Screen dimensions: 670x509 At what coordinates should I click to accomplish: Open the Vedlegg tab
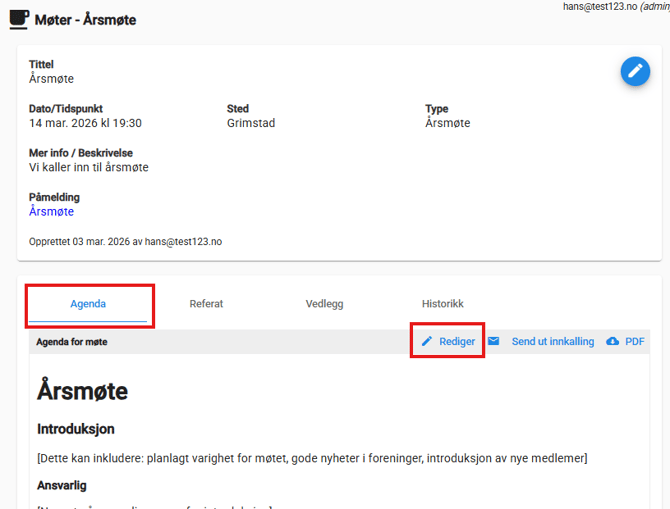click(x=324, y=304)
